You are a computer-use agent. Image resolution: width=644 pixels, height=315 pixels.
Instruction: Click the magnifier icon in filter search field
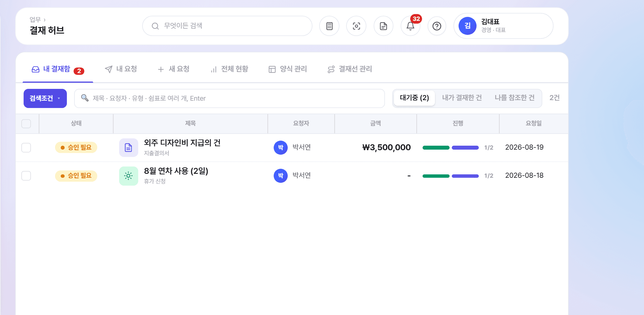[85, 98]
